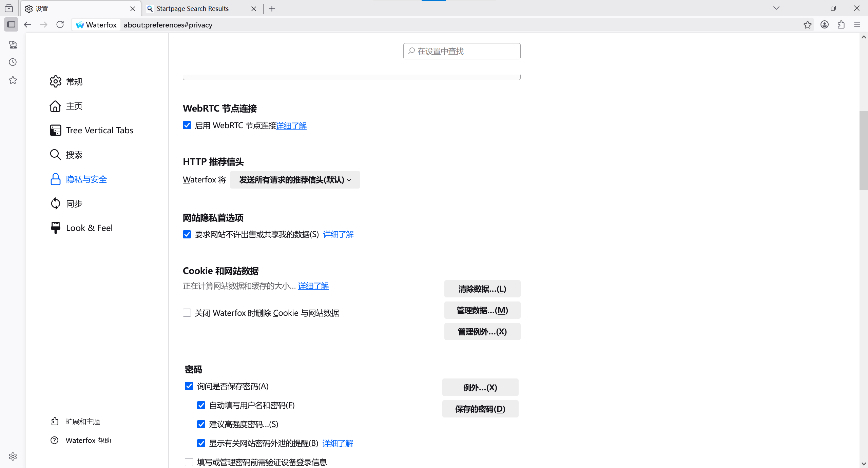Expand the list all tabs chevron
This screenshot has height=468, width=868.
776,8
